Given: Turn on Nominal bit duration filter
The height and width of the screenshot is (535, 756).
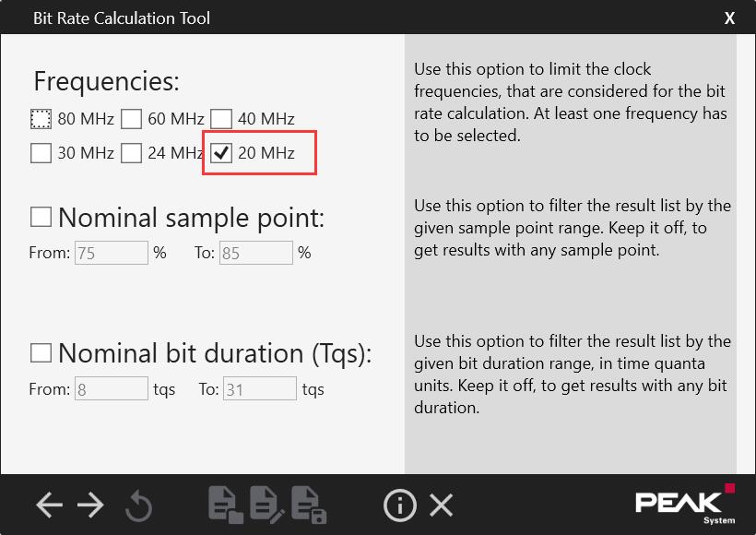Looking at the screenshot, I should (x=41, y=352).
